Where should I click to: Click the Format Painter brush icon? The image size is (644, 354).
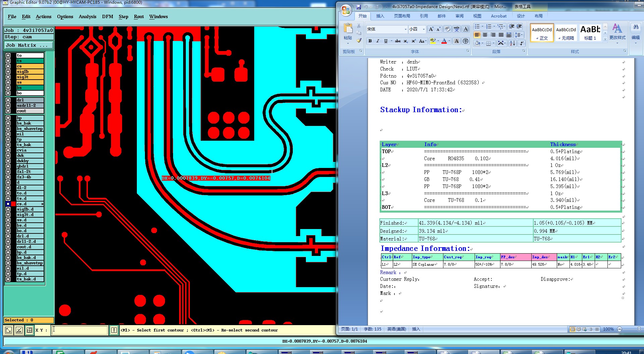(359, 41)
